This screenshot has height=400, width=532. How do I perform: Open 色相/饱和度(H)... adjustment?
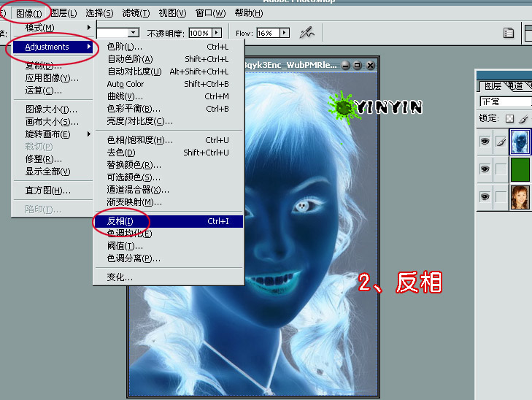tap(169, 140)
